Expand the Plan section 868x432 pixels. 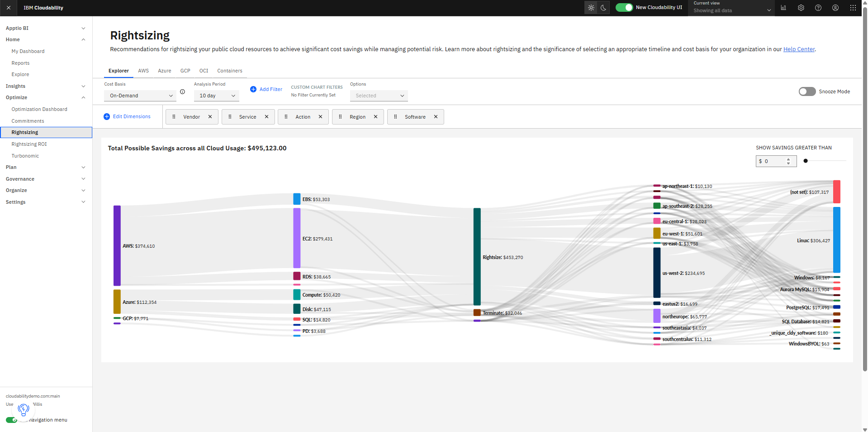(x=46, y=167)
